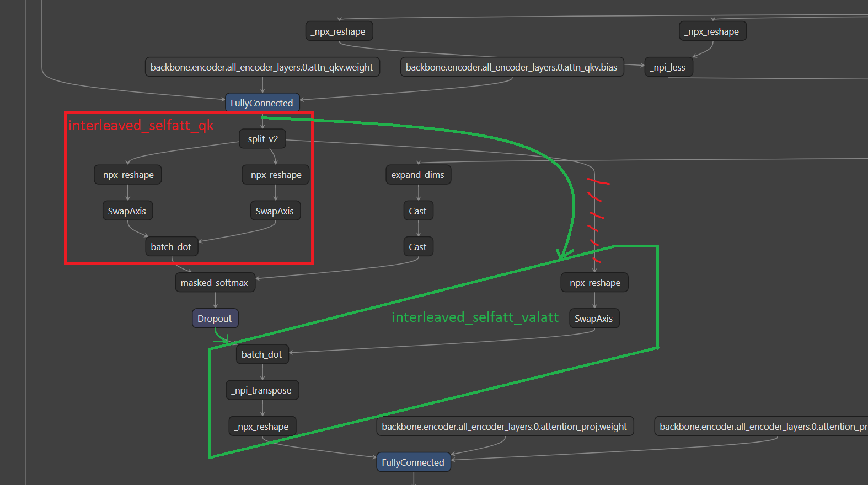Screen dimensions: 868x485
Task: Select the attn_qkv.bias parameter node
Action: (x=512, y=67)
